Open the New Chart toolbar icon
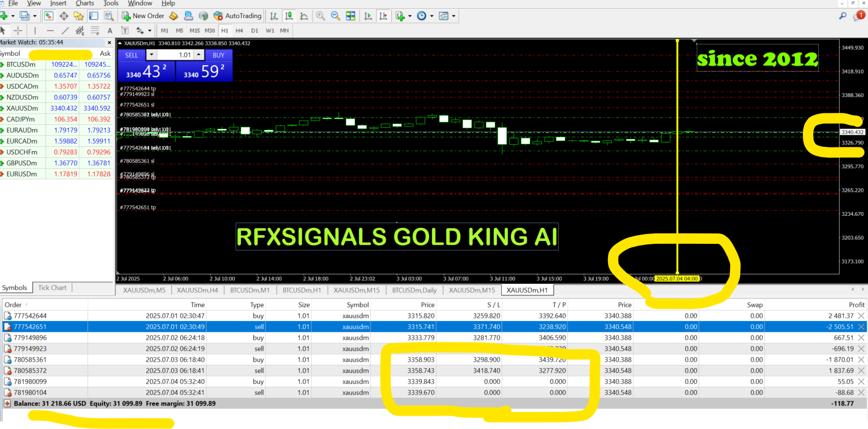The width and height of the screenshot is (868, 429). pos(3,16)
